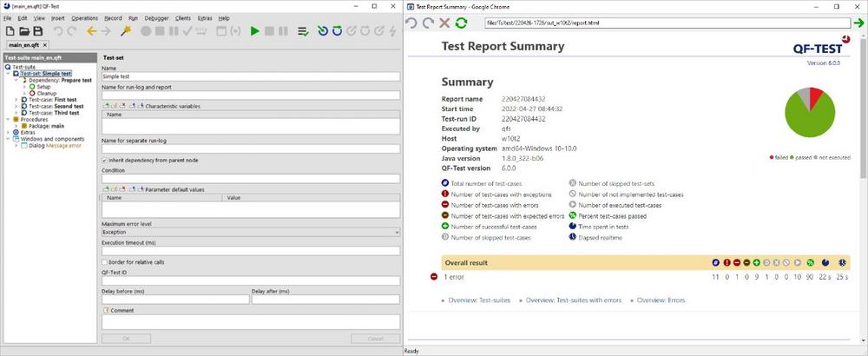Click the stop loading X in report browser
The image size is (868, 356).
click(444, 23)
